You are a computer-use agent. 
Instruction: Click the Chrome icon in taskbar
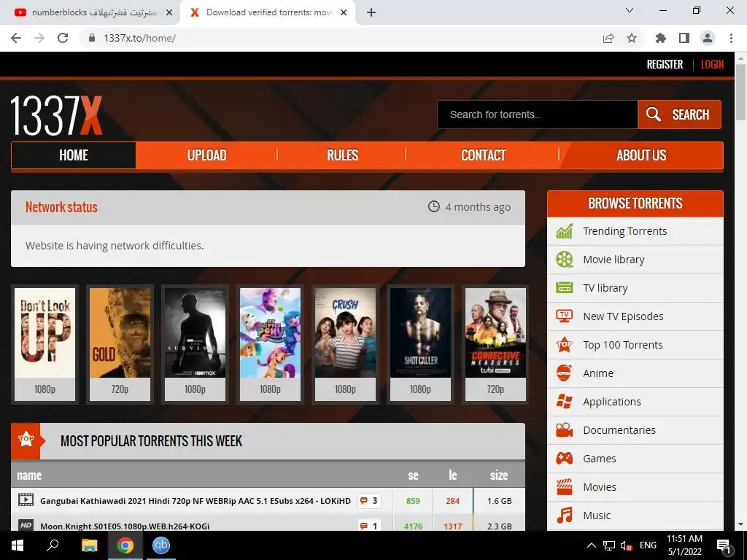pos(125,545)
